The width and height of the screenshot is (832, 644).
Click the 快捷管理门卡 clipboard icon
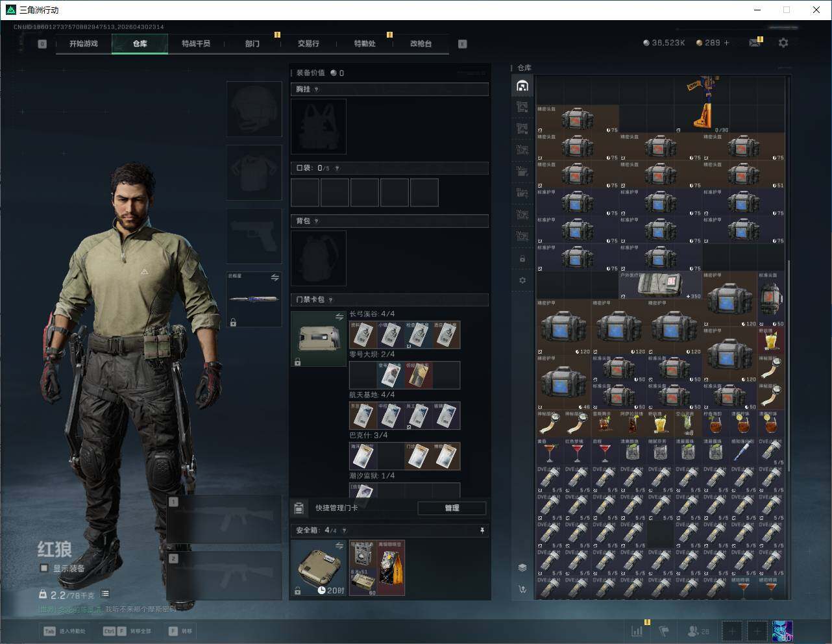tap(299, 508)
